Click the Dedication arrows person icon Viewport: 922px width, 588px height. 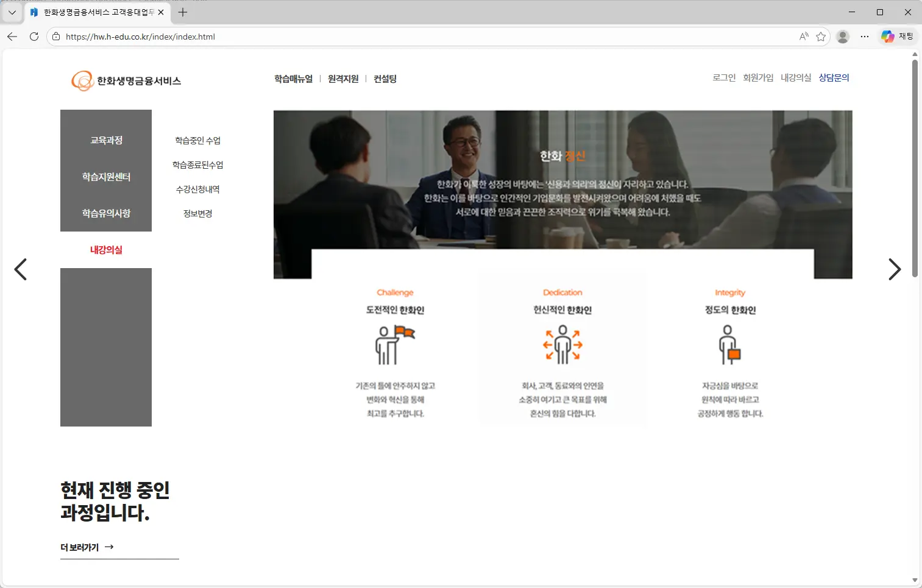[x=562, y=345]
